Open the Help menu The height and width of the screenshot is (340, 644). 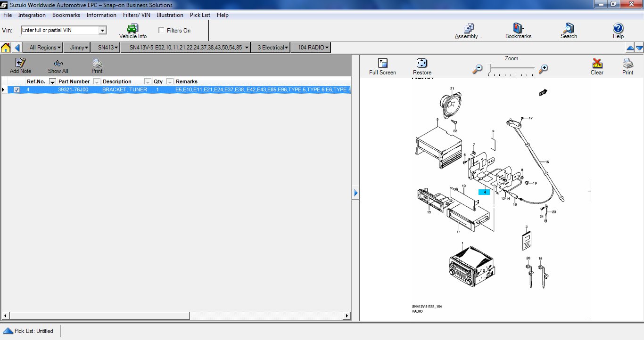click(x=223, y=15)
